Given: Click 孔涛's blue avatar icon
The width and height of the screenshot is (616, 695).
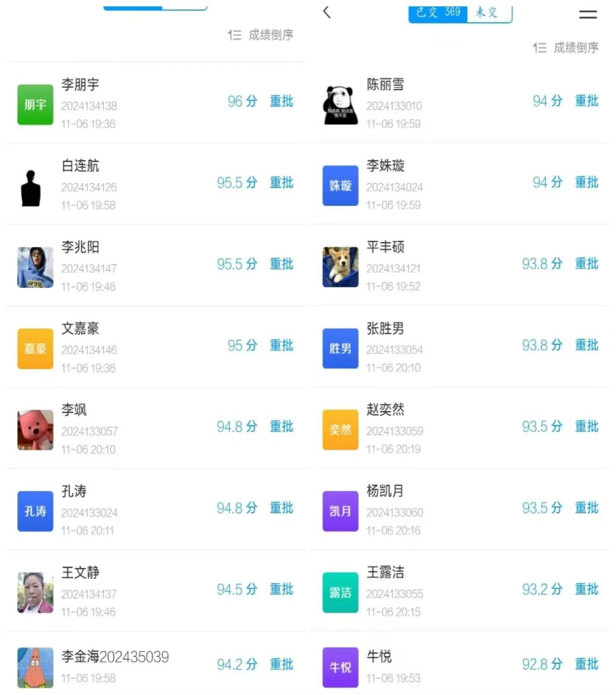Looking at the screenshot, I should [36, 511].
